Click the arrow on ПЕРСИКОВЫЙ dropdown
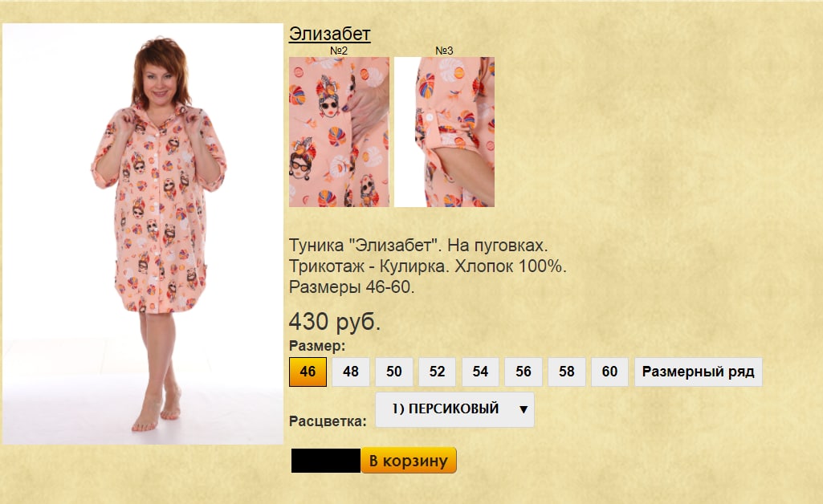Screen dimensions: 823x504 click(x=524, y=409)
